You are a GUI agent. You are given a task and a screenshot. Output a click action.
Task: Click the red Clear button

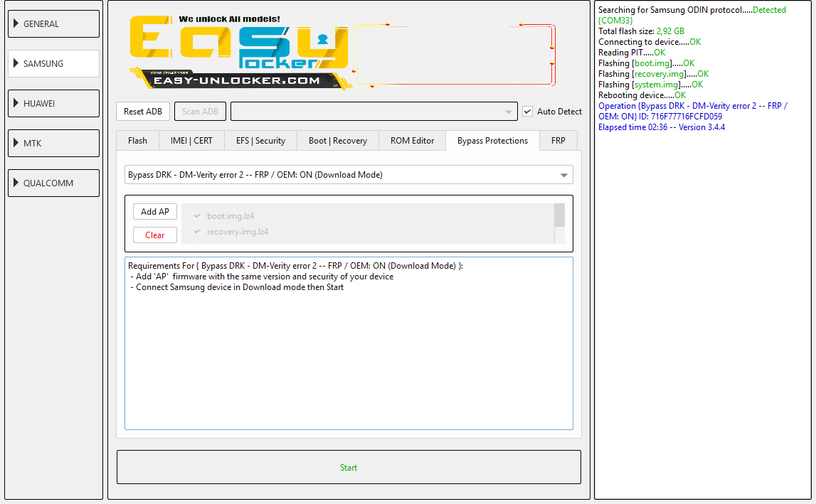(155, 235)
